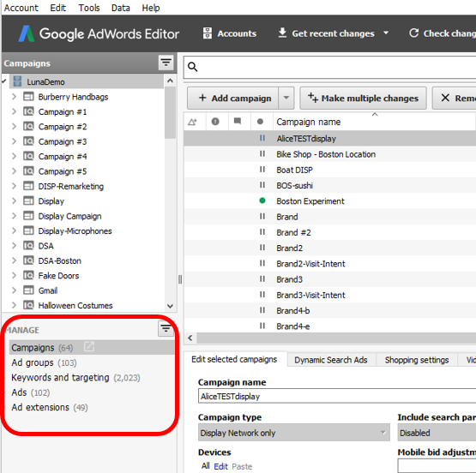476x473 pixels.
Task: Click the campaign table scroll left arrow
Action: tap(190, 338)
